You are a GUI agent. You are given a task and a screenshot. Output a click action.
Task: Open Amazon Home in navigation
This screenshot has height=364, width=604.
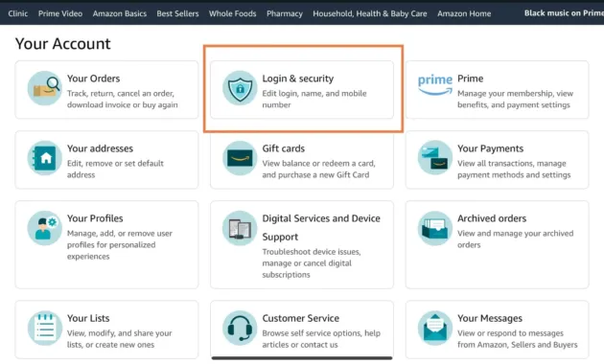pos(464,13)
